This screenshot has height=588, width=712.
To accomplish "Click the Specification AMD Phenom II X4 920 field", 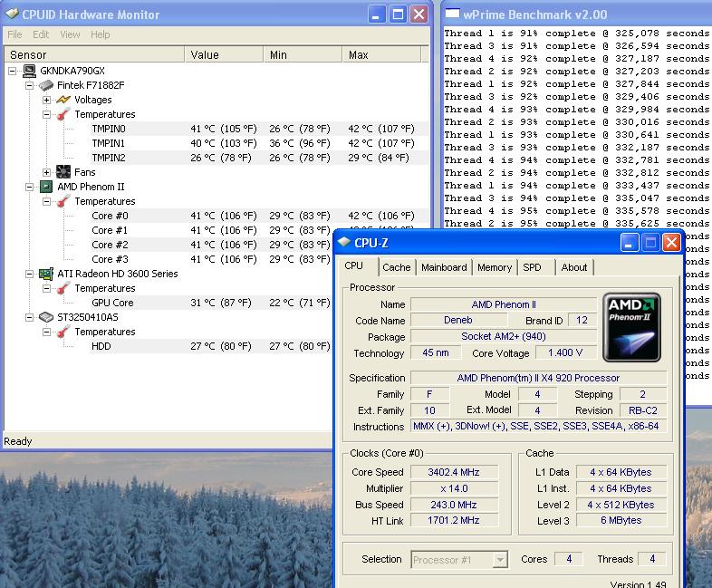I will coord(539,378).
